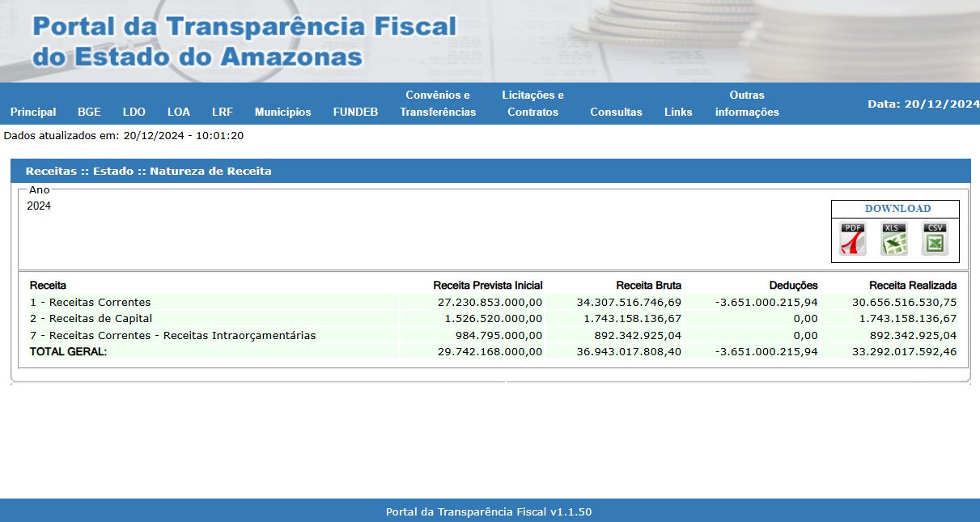Open the FUNDEB menu

(355, 112)
